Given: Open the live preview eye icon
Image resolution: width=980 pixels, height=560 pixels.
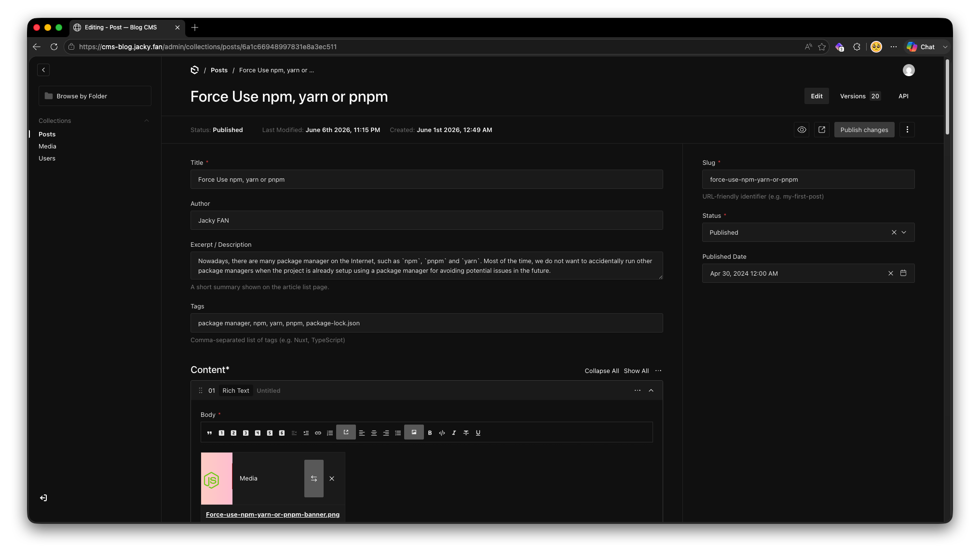Looking at the screenshot, I should tap(802, 130).
